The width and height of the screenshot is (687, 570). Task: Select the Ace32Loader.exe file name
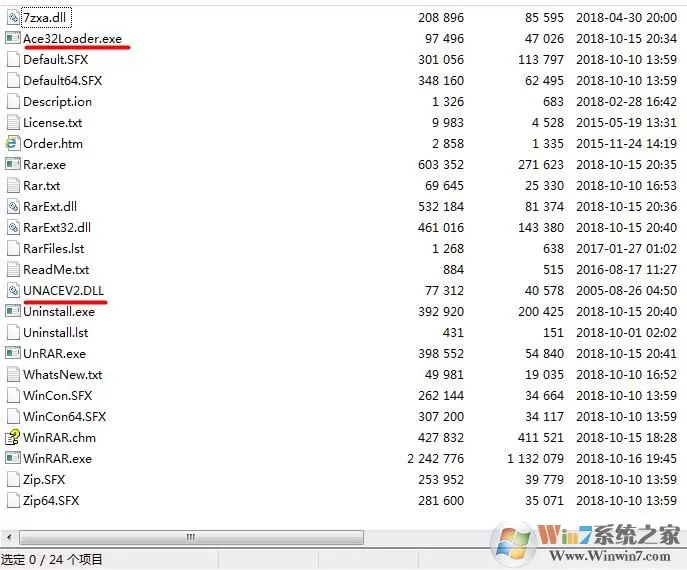point(72,39)
